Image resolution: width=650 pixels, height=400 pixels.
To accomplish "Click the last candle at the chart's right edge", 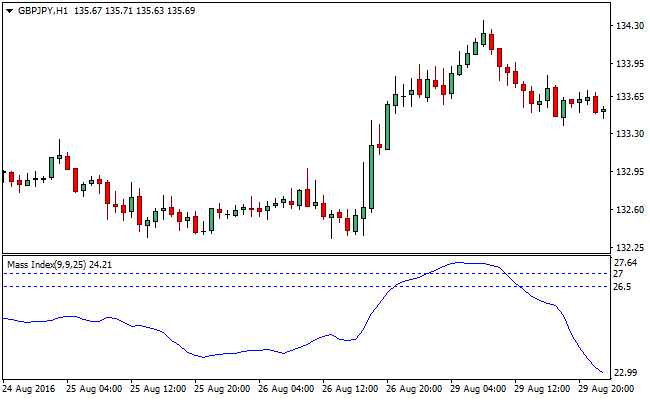I will point(603,112).
